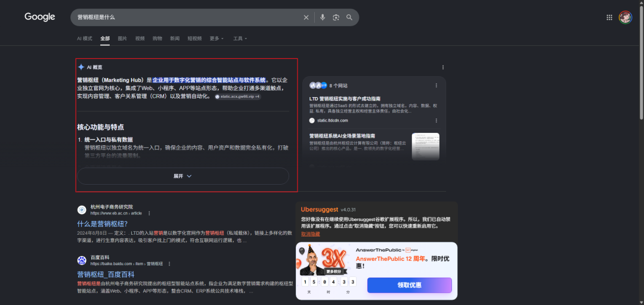Image resolution: width=644 pixels, height=305 pixels.
Task: Click the AI 概览 sparkle icon
Action: pyautogui.click(x=81, y=67)
